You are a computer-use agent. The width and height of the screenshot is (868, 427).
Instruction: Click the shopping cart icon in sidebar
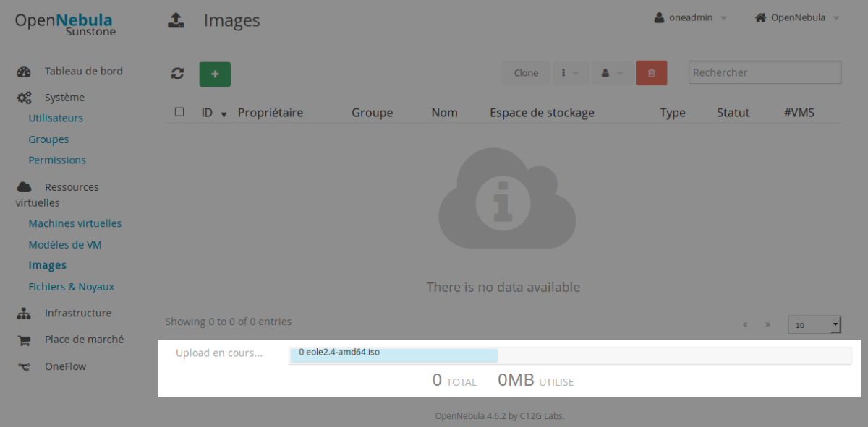pos(24,340)
